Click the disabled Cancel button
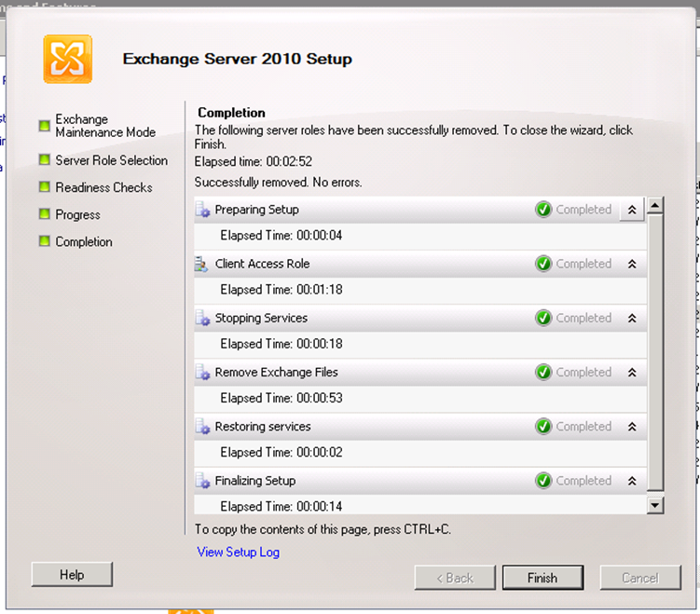Screen dimensions: 700x614 tap(640, 578)
